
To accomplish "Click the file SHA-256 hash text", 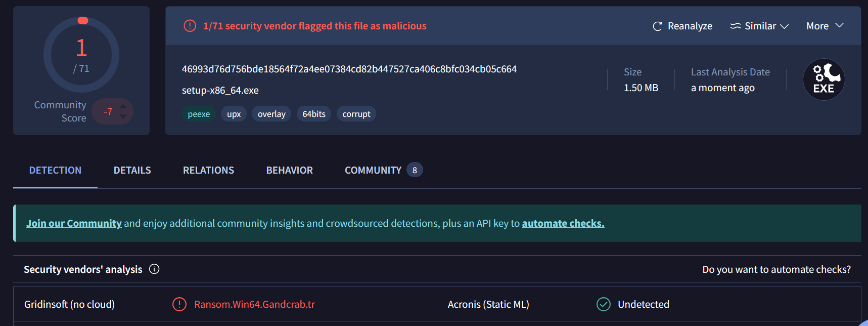I will point(349,69).
